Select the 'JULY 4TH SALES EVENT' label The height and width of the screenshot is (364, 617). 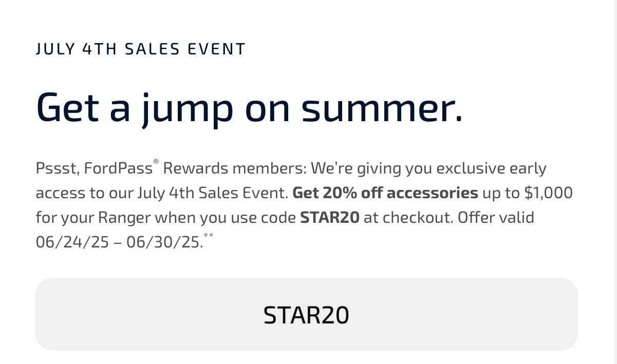(141, 49)
